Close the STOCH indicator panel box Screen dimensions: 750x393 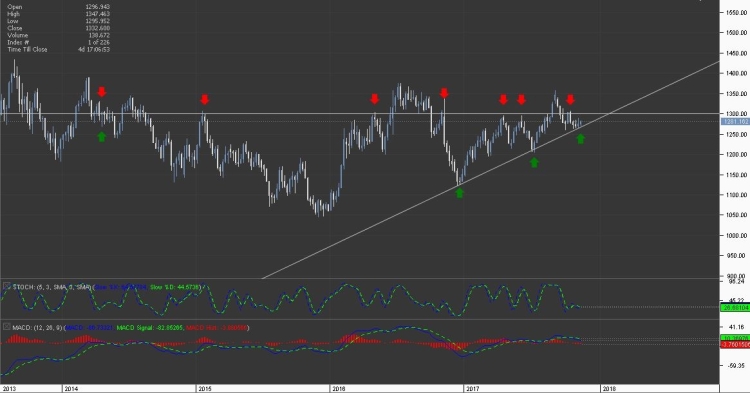coord(7,286)
